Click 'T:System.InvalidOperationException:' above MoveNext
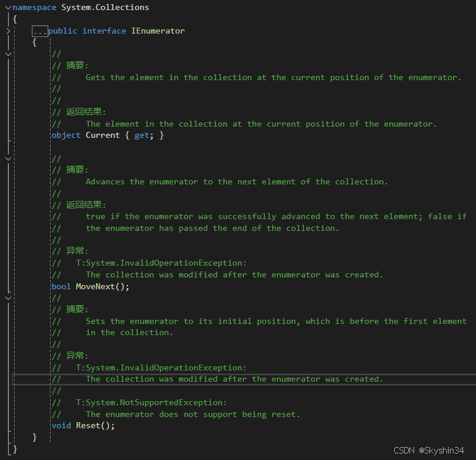Screen dimensions: 476x460 (x=161, y=263)
